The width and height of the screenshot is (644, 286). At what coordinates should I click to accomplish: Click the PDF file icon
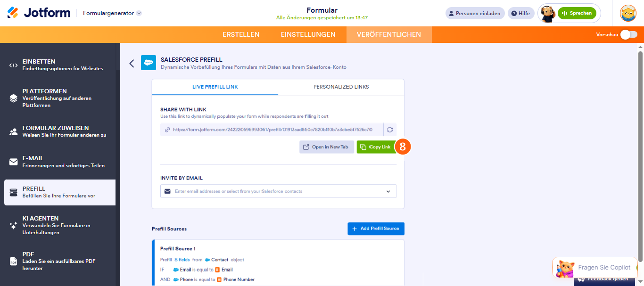[x=13, y=261]
